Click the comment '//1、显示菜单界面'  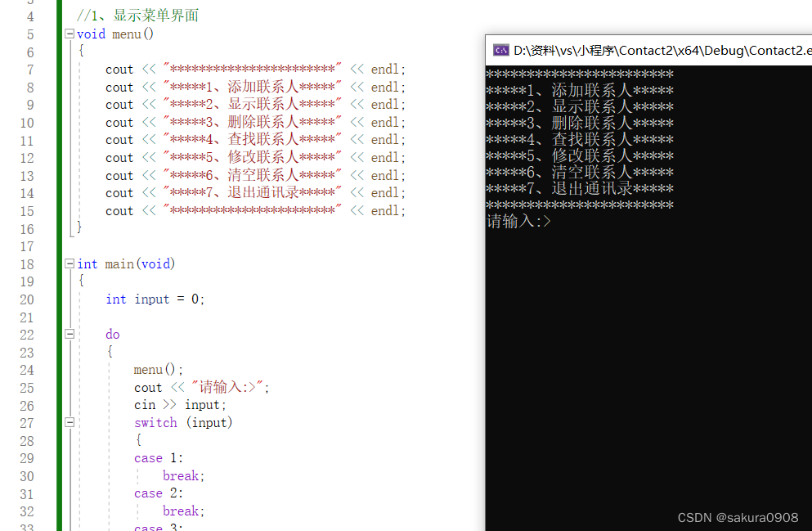(x=137, y=16)
